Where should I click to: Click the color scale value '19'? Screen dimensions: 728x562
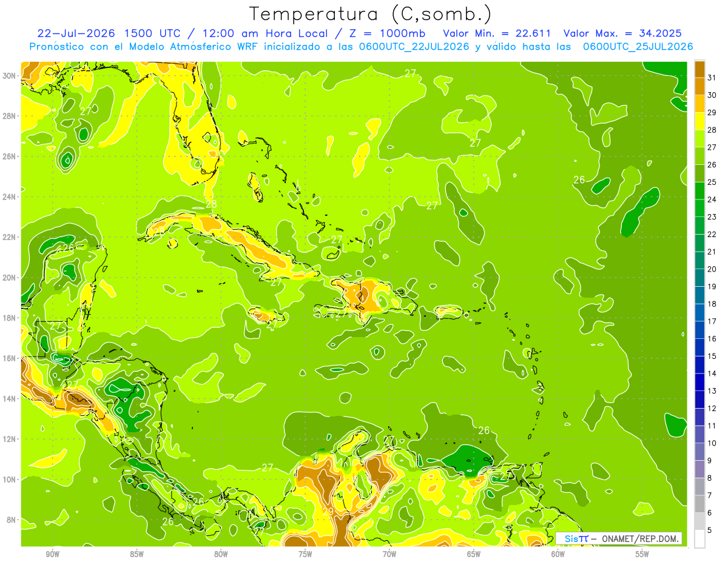click(x=712, y=287)
